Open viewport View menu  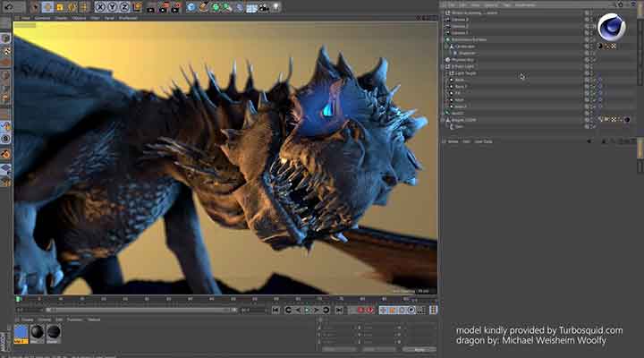click(x=25, y=18)
